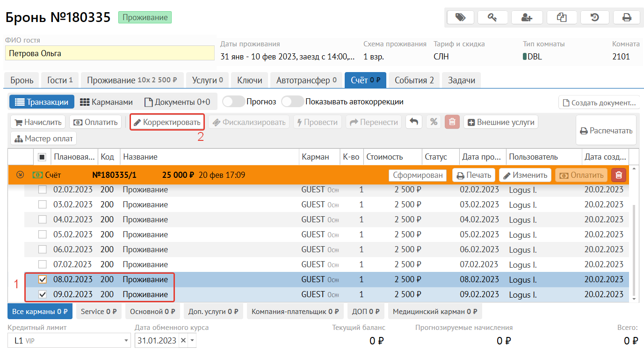The width and height of the screenshot is (644, 358).
Task: Click the tag icon in top toolbar
Action: tap(460, 17)
